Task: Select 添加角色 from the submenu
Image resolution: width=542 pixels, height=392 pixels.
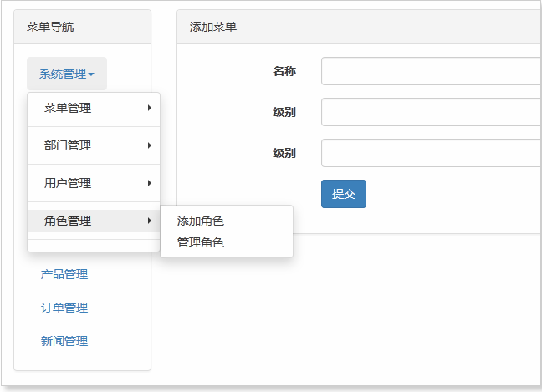Action: click(x=201, y=221)
